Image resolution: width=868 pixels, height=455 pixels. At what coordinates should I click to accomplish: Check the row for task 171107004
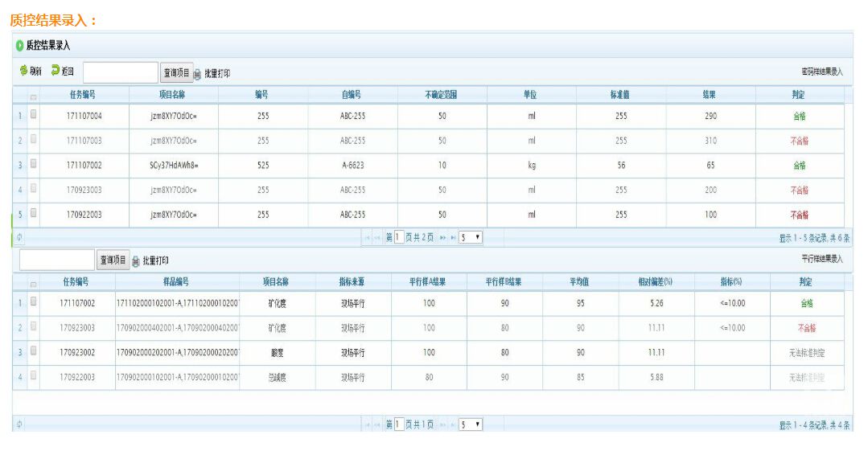34,115
